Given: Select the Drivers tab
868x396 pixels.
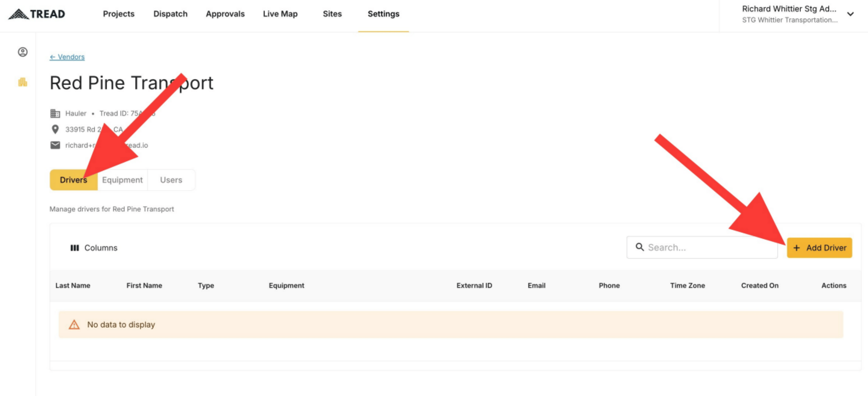Looking at the screenshot, I should click(74, 180).
